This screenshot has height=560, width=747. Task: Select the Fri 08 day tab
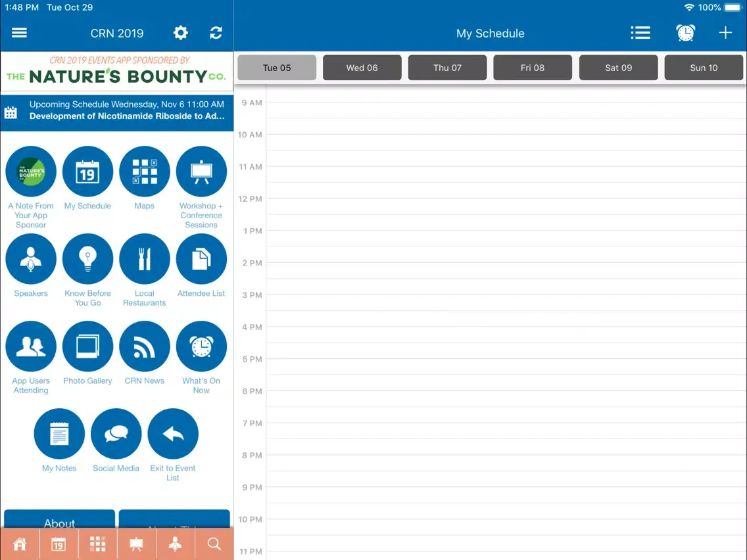click(533, 68)
